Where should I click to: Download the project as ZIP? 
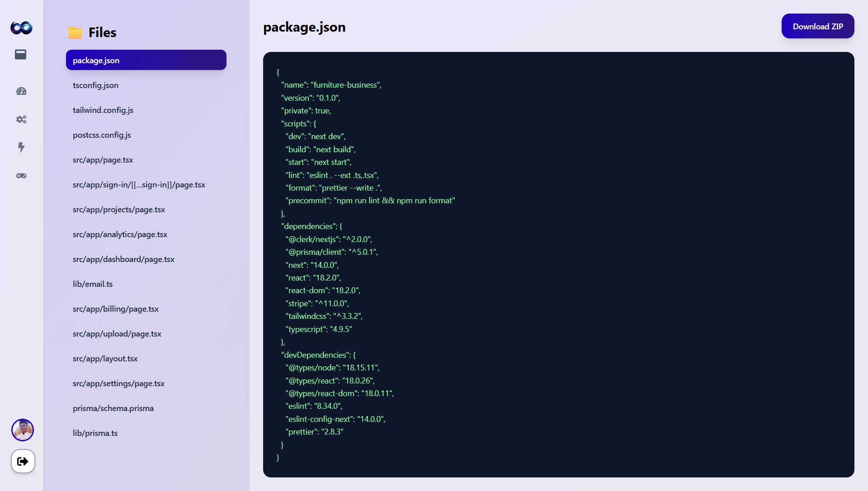click(817, 26)
